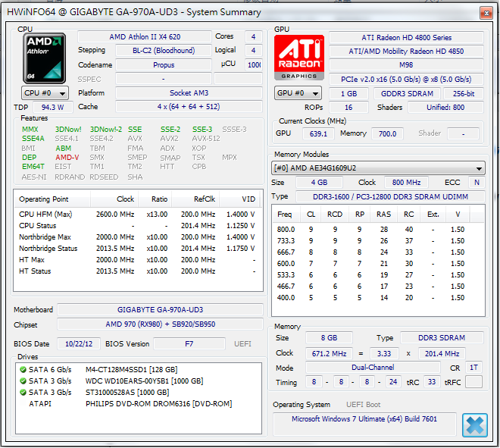Click the EM64T feature label
Screen dimensions: 500x448
(33, 167)
